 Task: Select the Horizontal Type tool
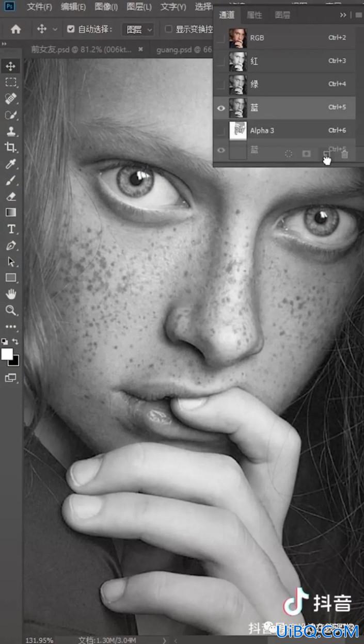(x=10, y=229)
